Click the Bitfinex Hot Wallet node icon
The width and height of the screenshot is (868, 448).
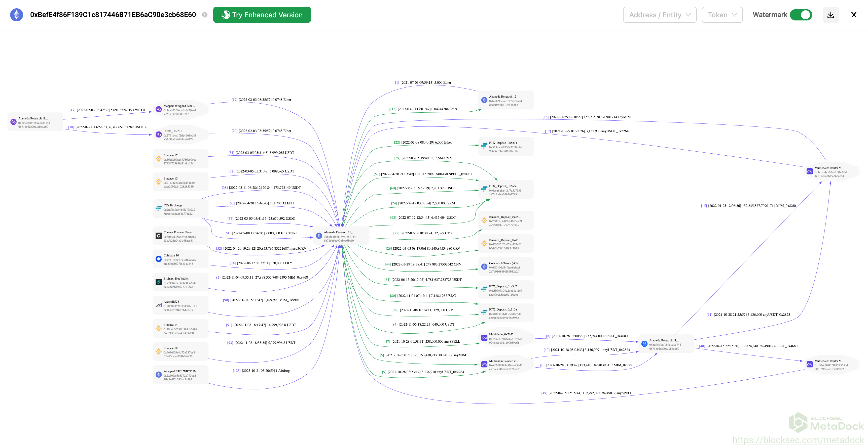tap(158, 282)
